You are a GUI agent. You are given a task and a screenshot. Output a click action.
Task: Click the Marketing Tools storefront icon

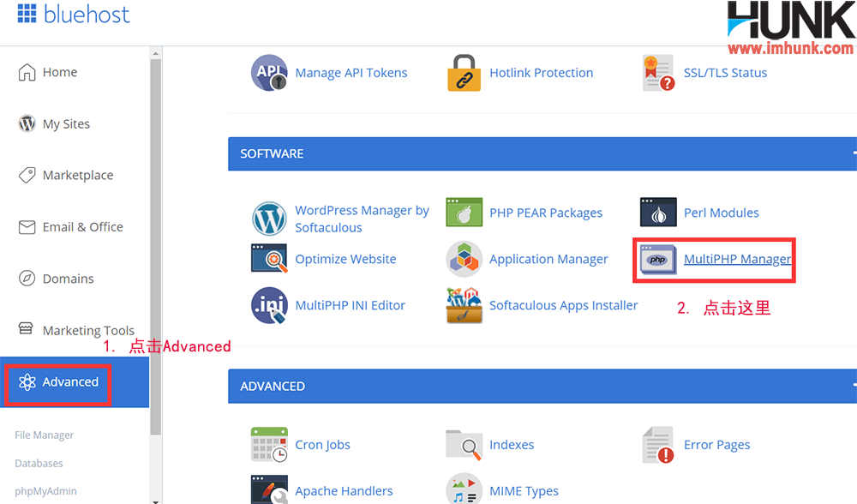tap(26, 328)
